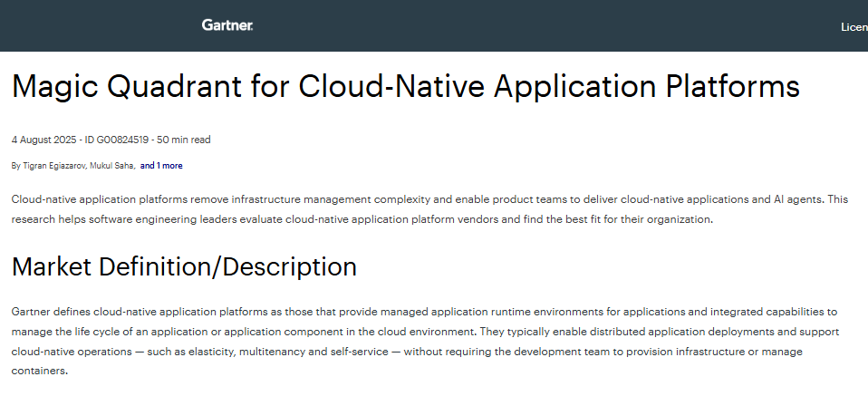Click the Market Definition/Description heading

pos(184,266)
